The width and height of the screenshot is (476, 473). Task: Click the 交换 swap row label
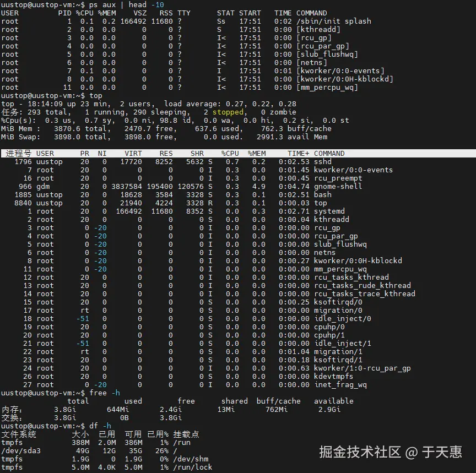tap(12, 418)
